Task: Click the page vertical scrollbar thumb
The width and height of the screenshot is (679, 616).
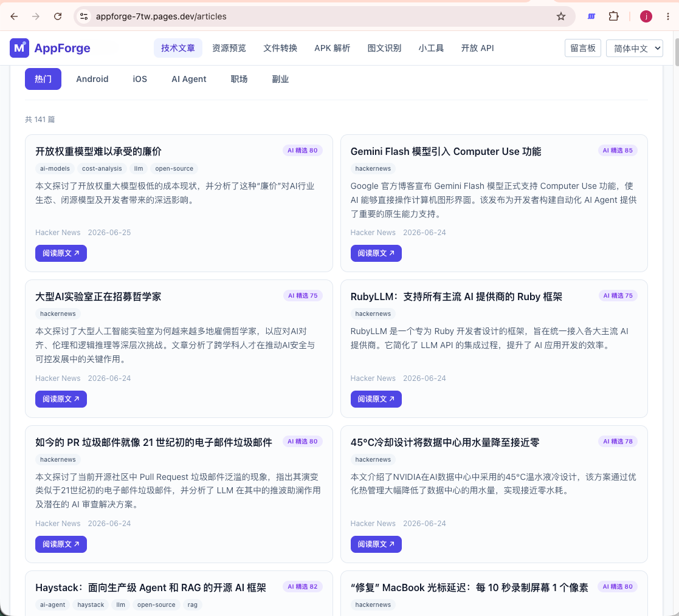Action: [677, 52]
